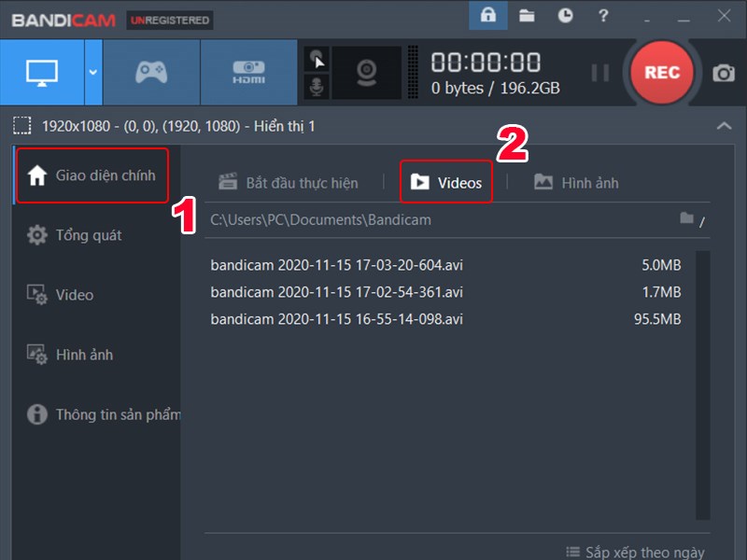Click the 1.7MB file size entry
The image size is (747, 560).
[661, 292]
